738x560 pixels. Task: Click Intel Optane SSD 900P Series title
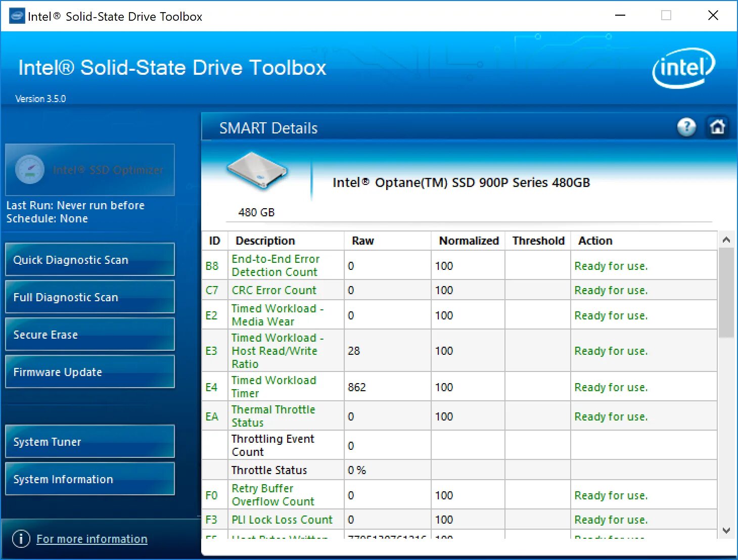[x=461, y=182]
